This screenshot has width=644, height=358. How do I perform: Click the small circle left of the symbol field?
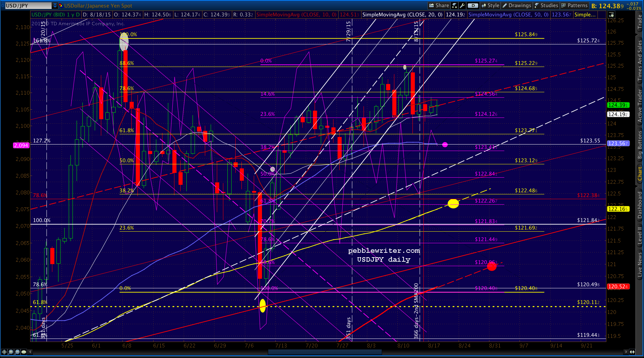[x=3, y=5]
